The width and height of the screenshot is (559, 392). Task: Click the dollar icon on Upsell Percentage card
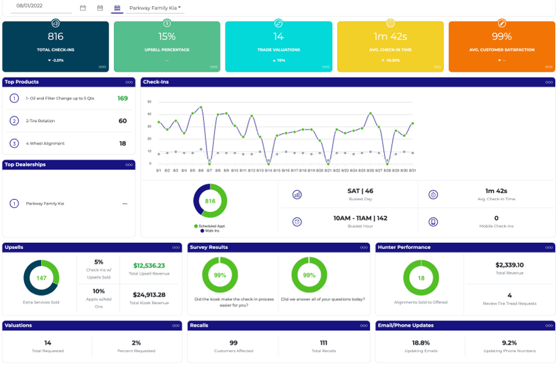[167, 23]
